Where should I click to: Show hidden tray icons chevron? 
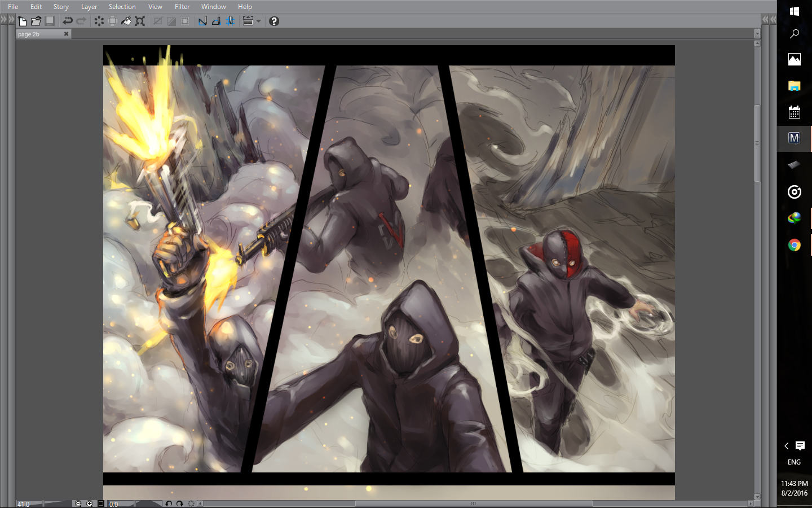pos(787,446)
